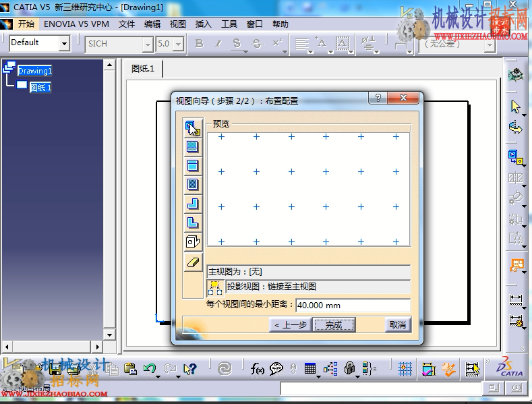Add the isometric cube view icon
532x404 pixels.
[x=192, y=241]
